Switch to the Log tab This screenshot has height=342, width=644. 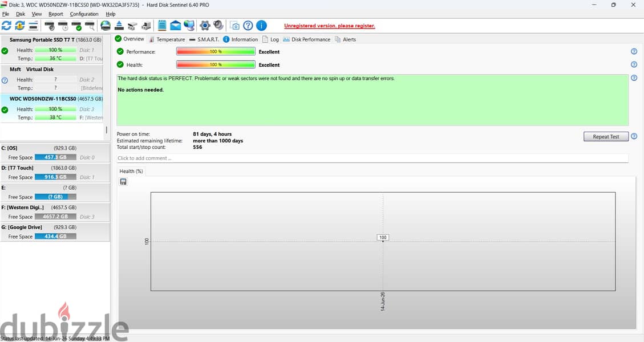(x=270, y=39)
